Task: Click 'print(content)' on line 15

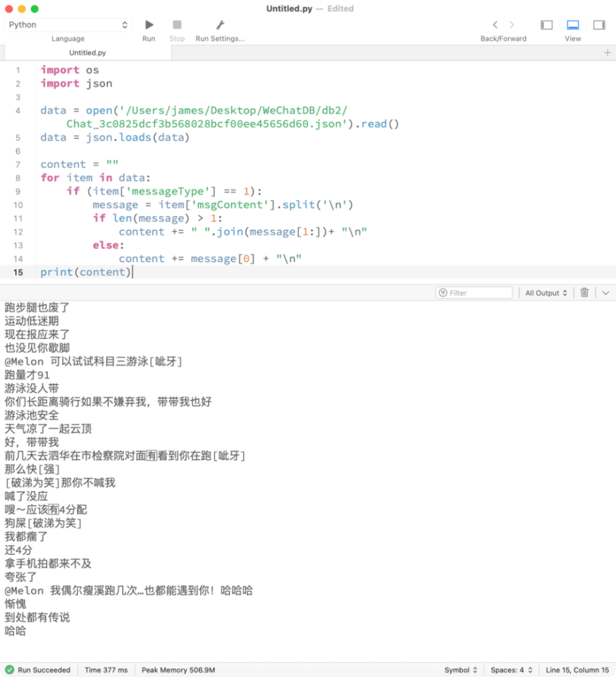Action: [86, 272]
